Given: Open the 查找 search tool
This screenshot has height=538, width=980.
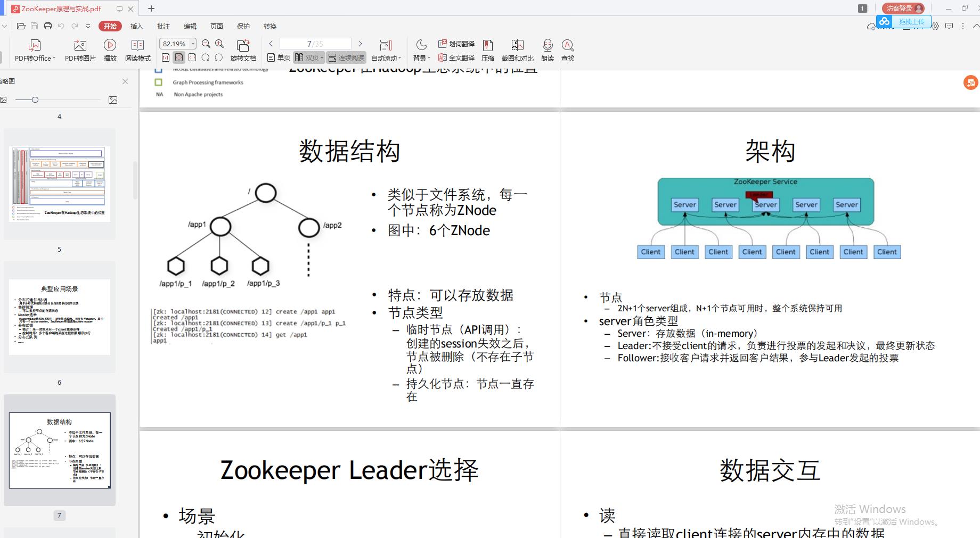Looking at the screenshot, I should point(567,51).
